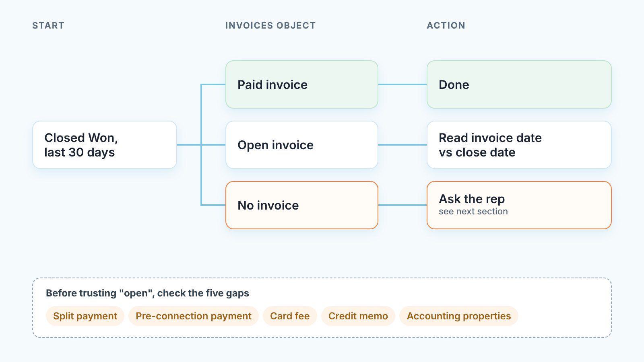Image resolution: width=644 pixels, height=362 pixels.
Task: Click the "INVOICES OBJECT" column heading
Action: coord(270,26)
